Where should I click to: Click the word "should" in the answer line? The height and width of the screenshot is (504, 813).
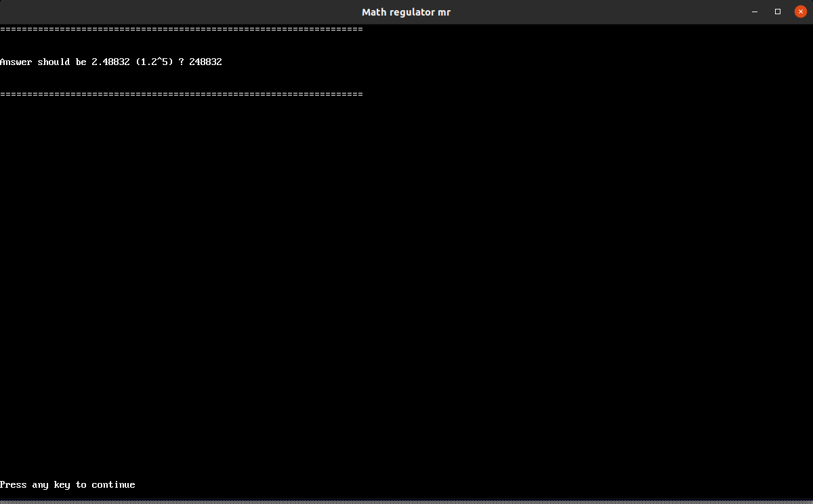point(54,62)
